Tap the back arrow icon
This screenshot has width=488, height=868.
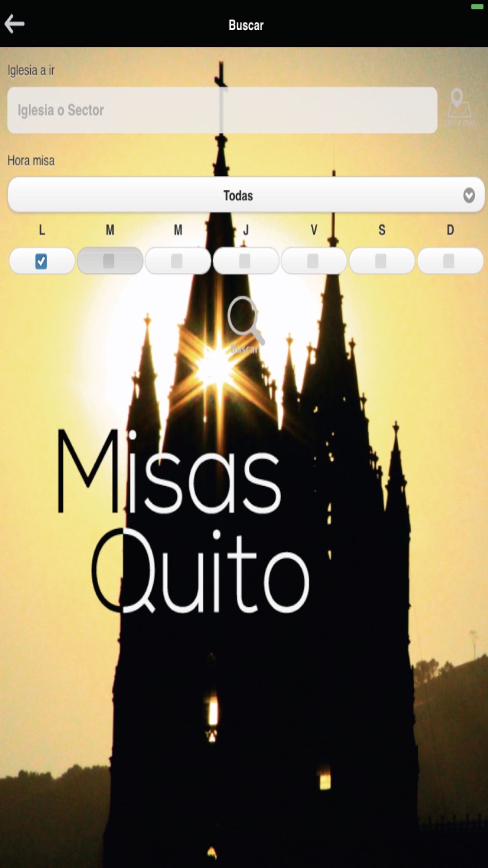15,24
